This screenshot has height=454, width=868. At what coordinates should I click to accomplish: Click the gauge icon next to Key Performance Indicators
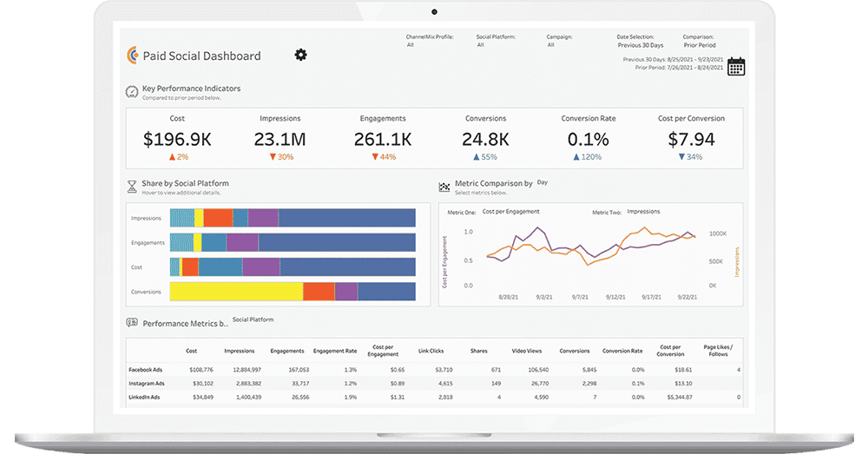pyautogui.click(x=132, y=92)
